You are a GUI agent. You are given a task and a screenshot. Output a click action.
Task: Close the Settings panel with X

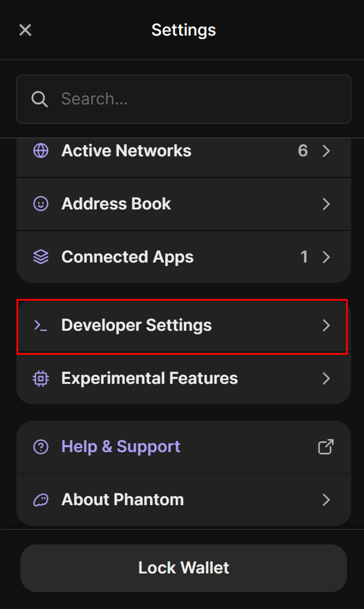(x=25, y=30)
